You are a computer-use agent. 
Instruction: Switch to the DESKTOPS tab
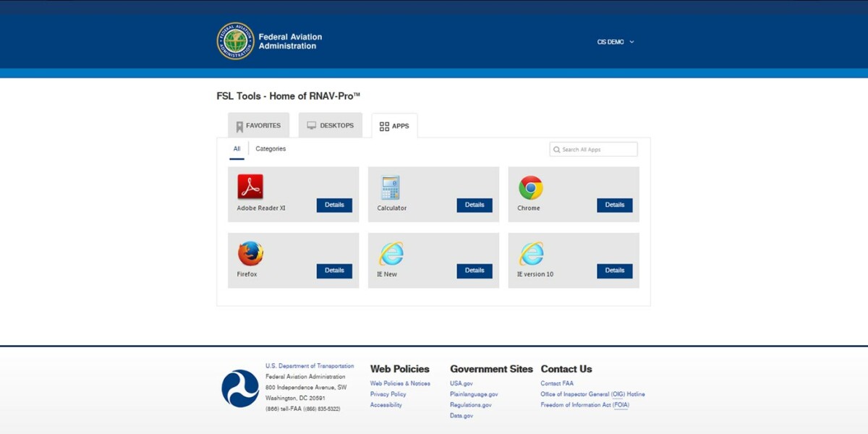tap(330, 125)
